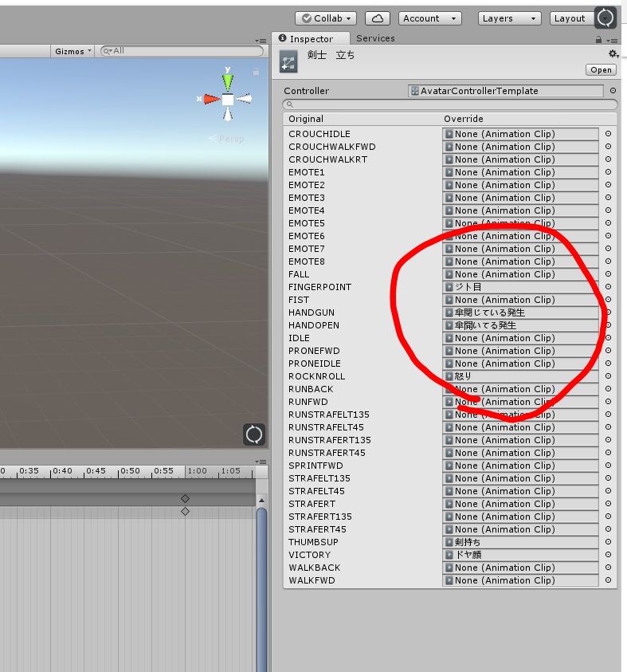This screenshot has width=627, height=672.
Task: Click object picker for EMOTE1 override
Action: pos(608,172)
